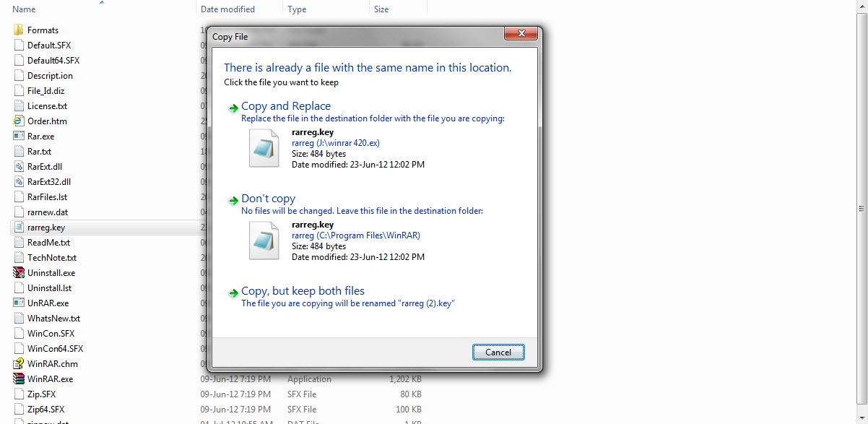Click the green arrow beside Don't copy
The width and height of the screenshot is (868, 424).
coord(233,201)
